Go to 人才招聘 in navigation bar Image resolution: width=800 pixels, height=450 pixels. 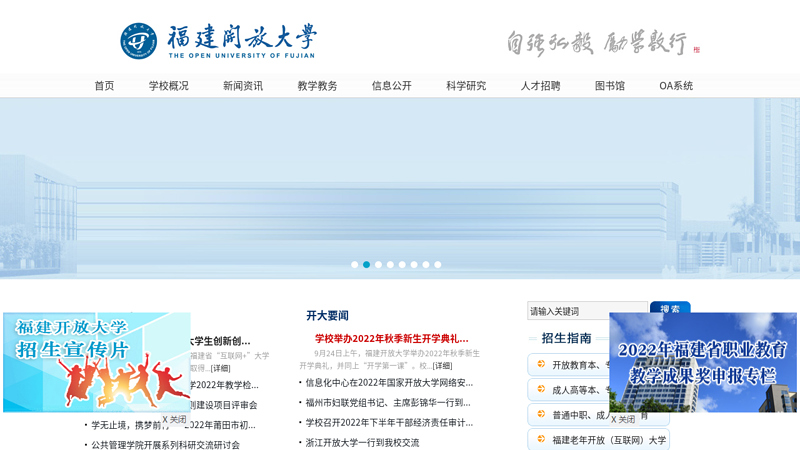[540, 86]
